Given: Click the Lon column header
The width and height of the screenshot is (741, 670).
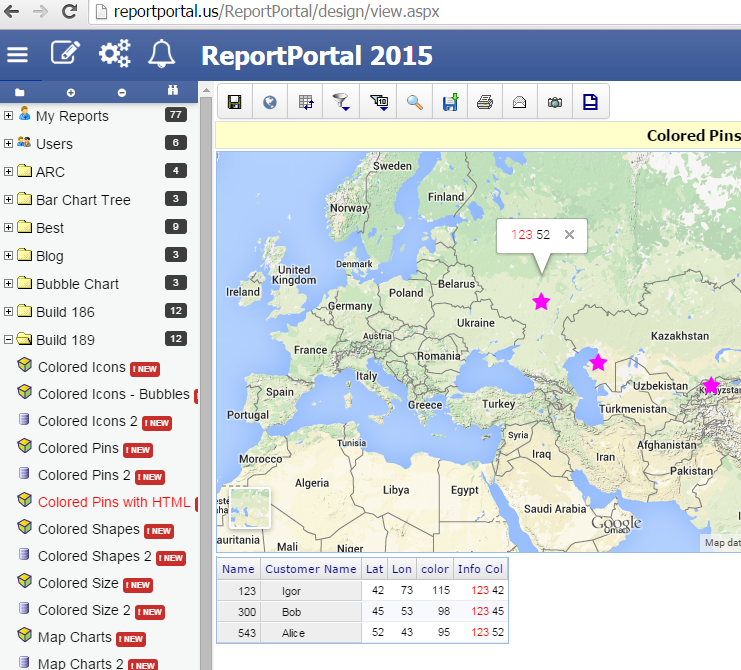Looking at the screenshot, I should pos(402,569).
